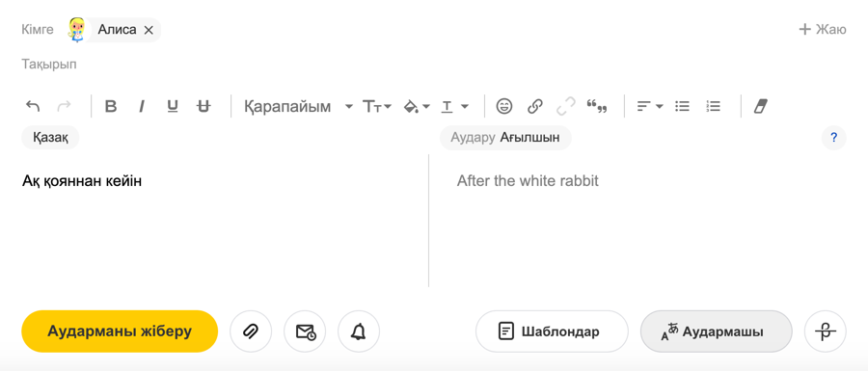Clear formatting with the eraser icon
868x371 pixels.
[x=761, y=106]
